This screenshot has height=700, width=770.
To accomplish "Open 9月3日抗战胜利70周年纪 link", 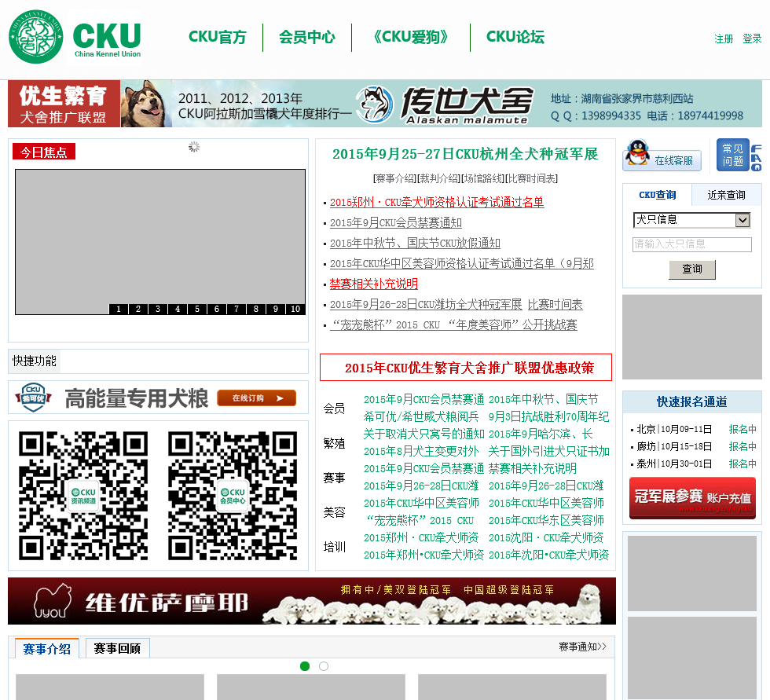I will tap(548, 416).
